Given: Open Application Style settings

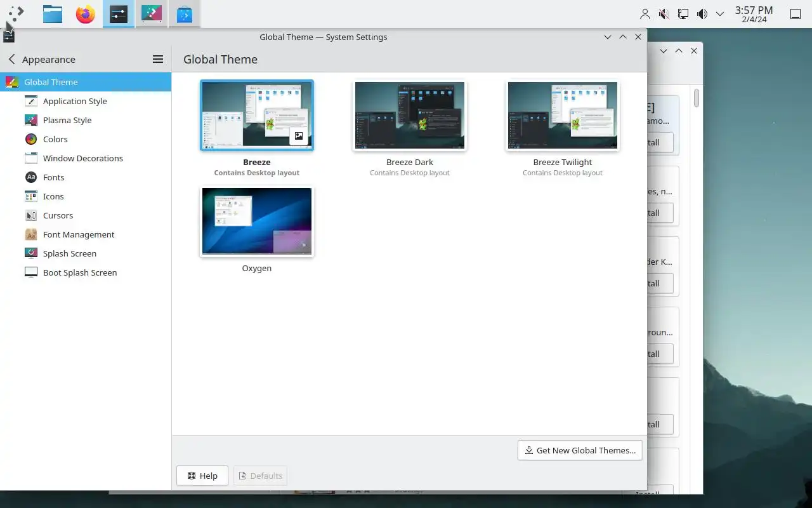Looking at the screenshot, I should (x=86, y=101).
